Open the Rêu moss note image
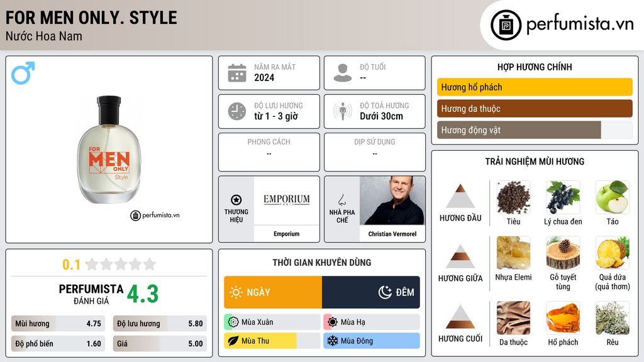The image size is (644, 362). (x=613, y=318)
